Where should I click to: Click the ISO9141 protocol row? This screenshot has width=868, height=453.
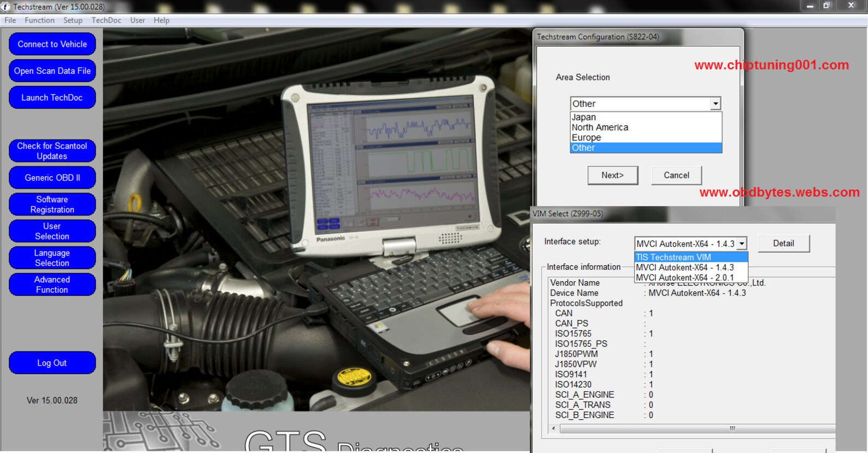point(604,375)
